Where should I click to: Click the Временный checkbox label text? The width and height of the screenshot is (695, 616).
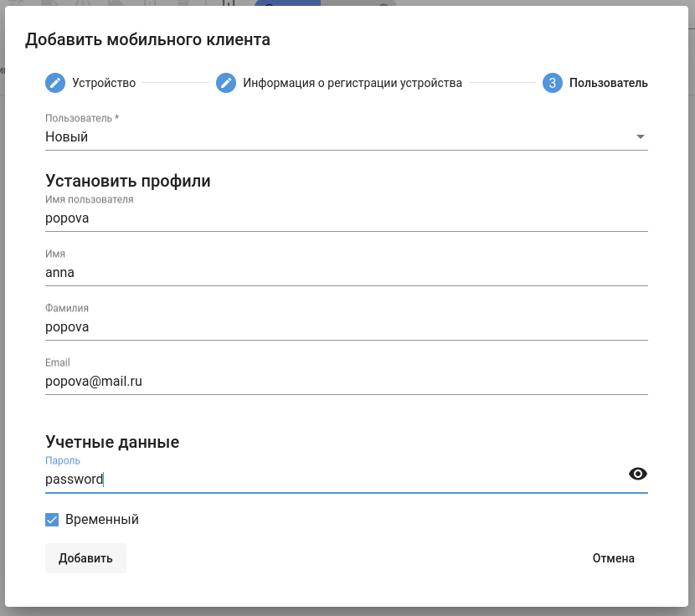pos(101,520)
